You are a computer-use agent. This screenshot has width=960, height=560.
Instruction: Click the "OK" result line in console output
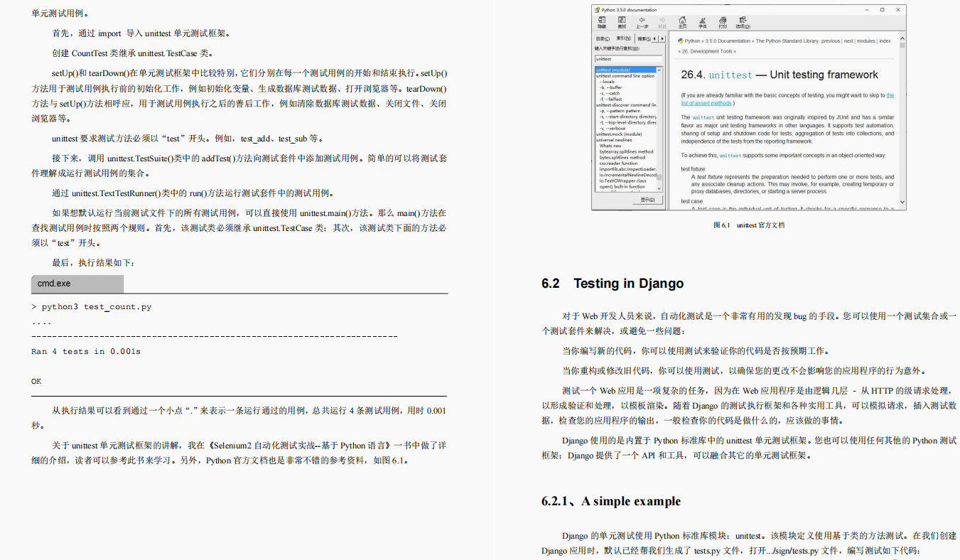36,381
